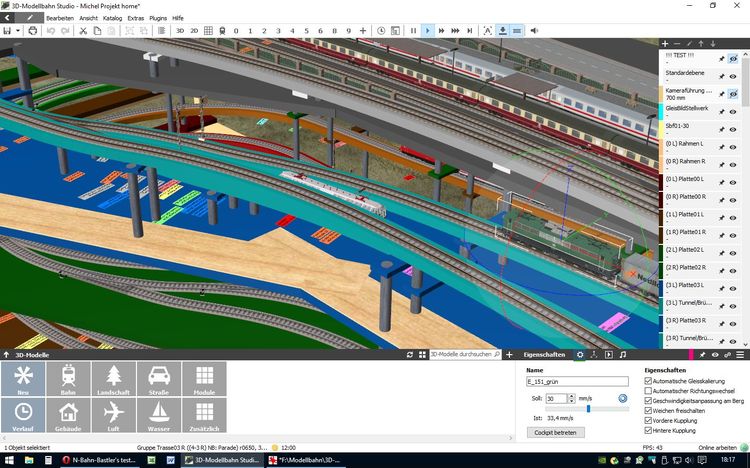Open the Plugins menu
The width and height of the screenshot is (750, 468).
(x=157, y=18)
